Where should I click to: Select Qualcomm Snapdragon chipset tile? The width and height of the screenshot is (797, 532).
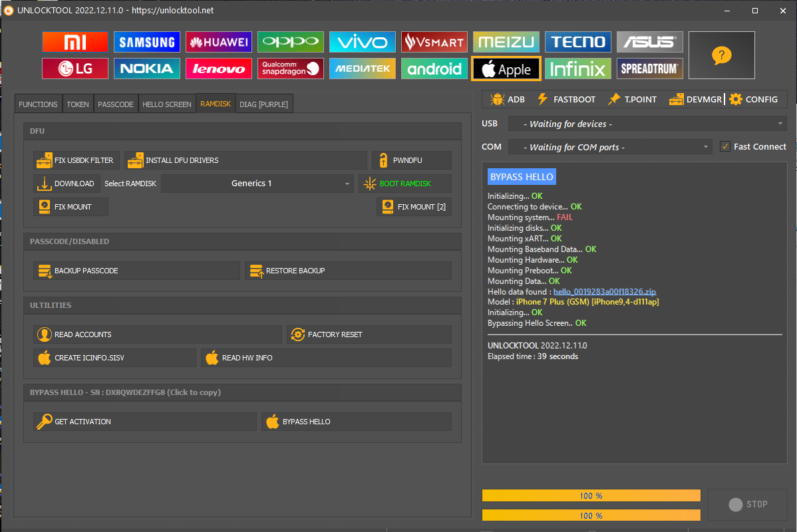click(291, 68)
